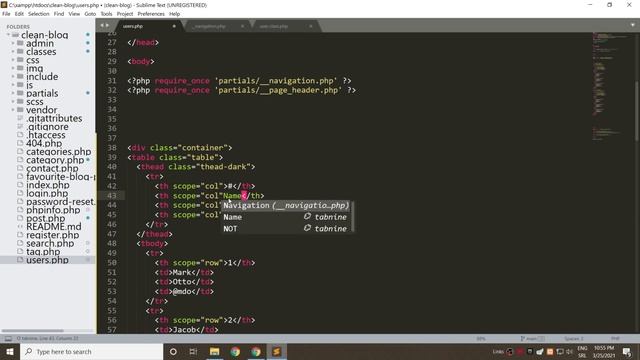Image resolution: width=640 pixels, height=360 pixels.
Task: Open .gitignore from the sidebar
Action: [x=47, y=127]
